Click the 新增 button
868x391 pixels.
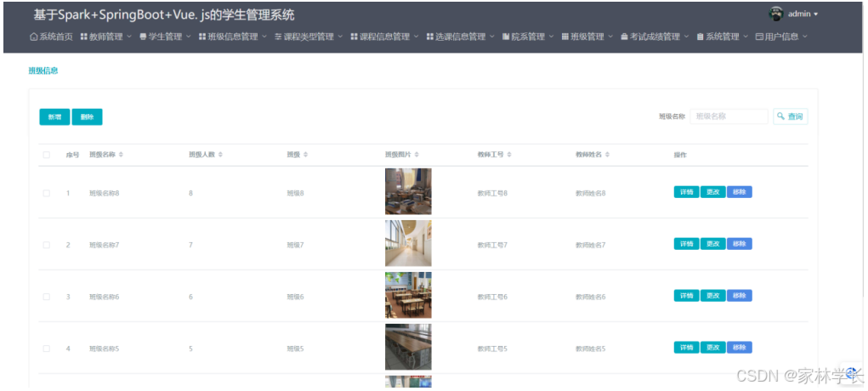[x=54, y=116]
